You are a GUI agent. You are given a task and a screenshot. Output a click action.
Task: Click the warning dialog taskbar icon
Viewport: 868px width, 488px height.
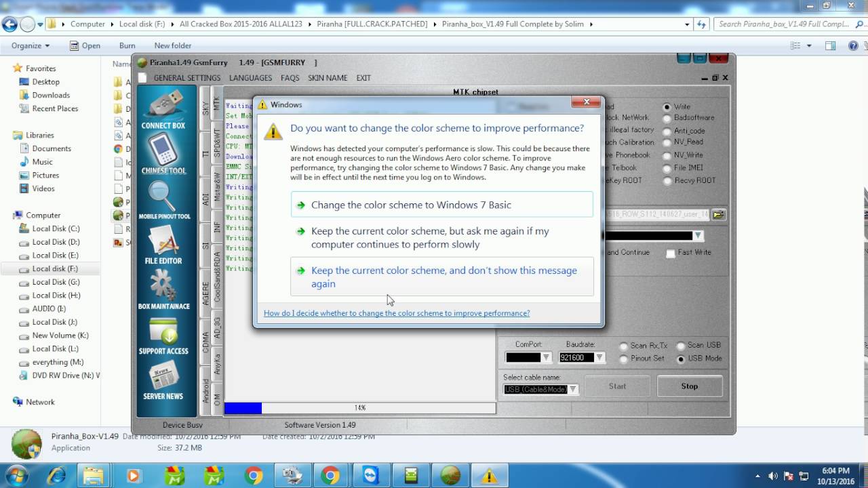(489, 475)
